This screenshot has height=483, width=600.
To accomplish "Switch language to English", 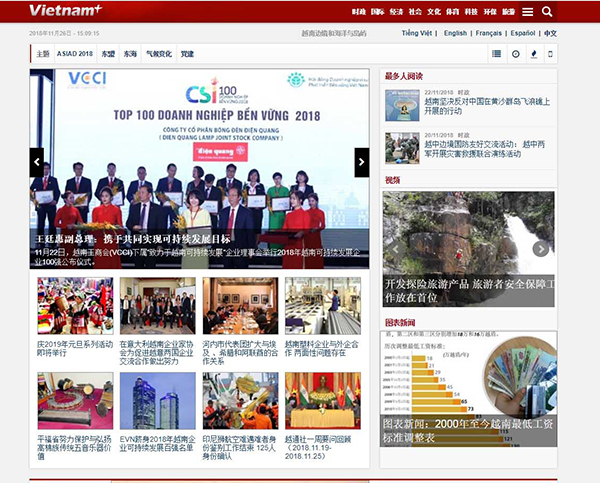I will click(x=455, y=33).
